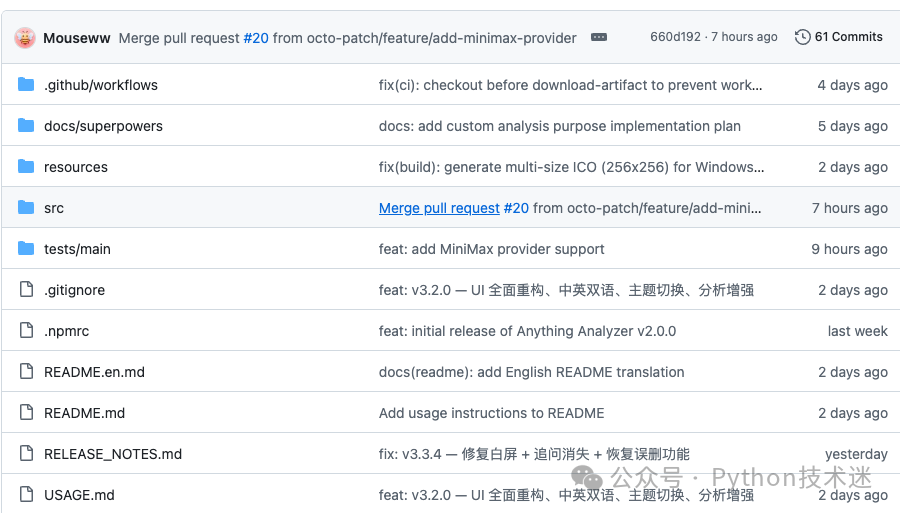Open the .gitignore file
This screenshot has height=513, width=900.
(x=75, y=290)
